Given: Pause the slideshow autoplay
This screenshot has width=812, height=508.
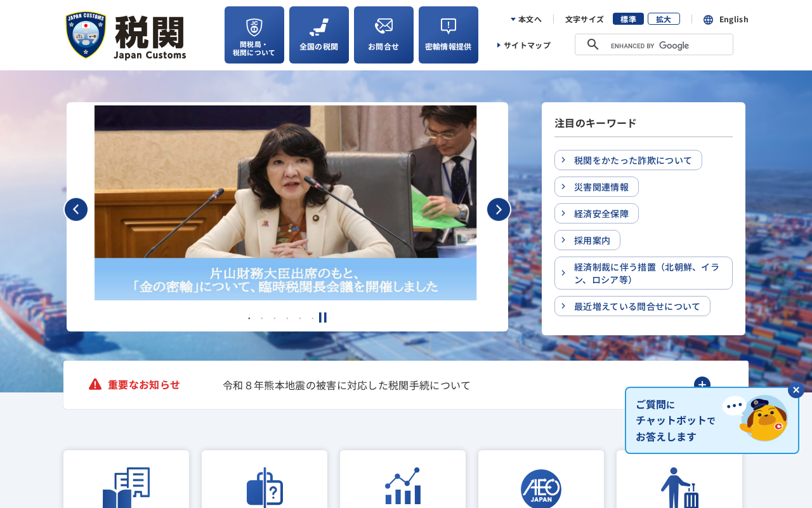Looking at the screenshot, I should click(323, 317).
